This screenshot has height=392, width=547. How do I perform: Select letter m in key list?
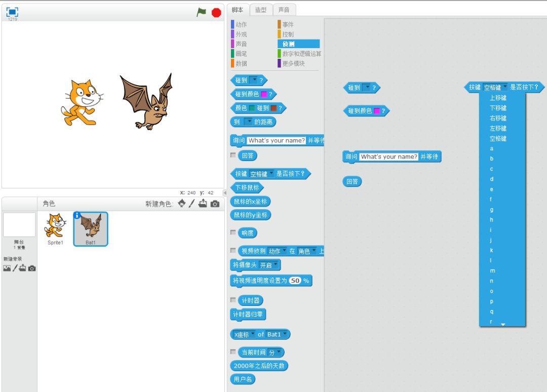coord(502,270)
